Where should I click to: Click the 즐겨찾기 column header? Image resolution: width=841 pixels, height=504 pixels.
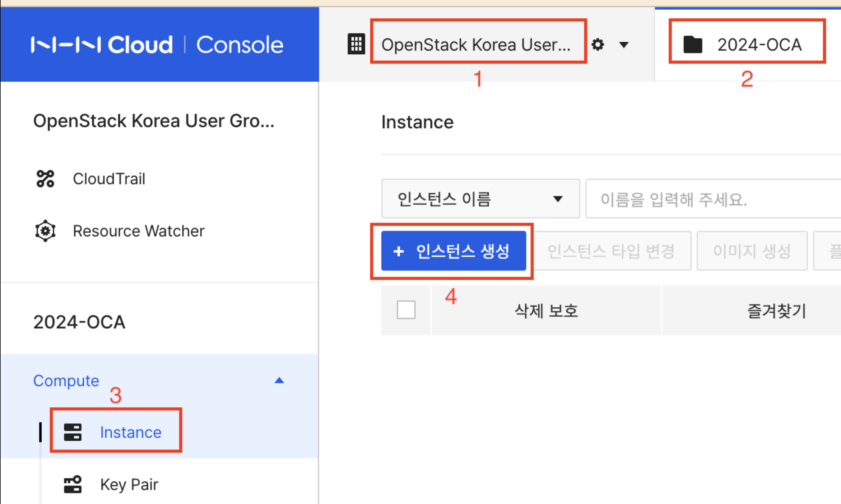pyautogui.click(x=777, y=311)
